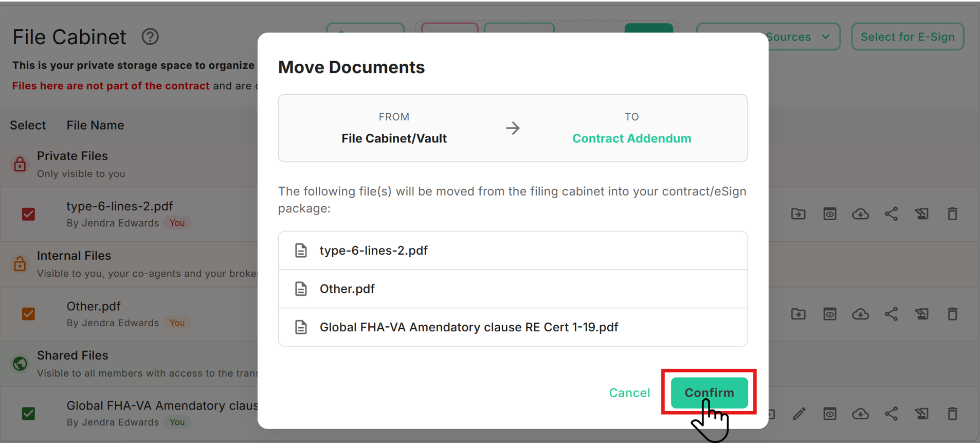Viewport: 980px width, 443px height.
Task: Share Other.pdf using its share icon
Action: click(x=891, y=314)
